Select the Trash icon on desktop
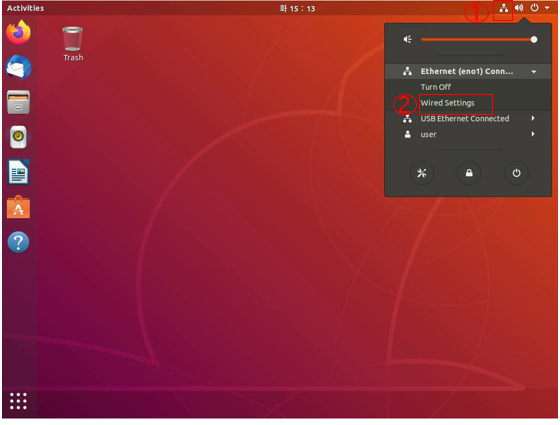 coord(73,44)
